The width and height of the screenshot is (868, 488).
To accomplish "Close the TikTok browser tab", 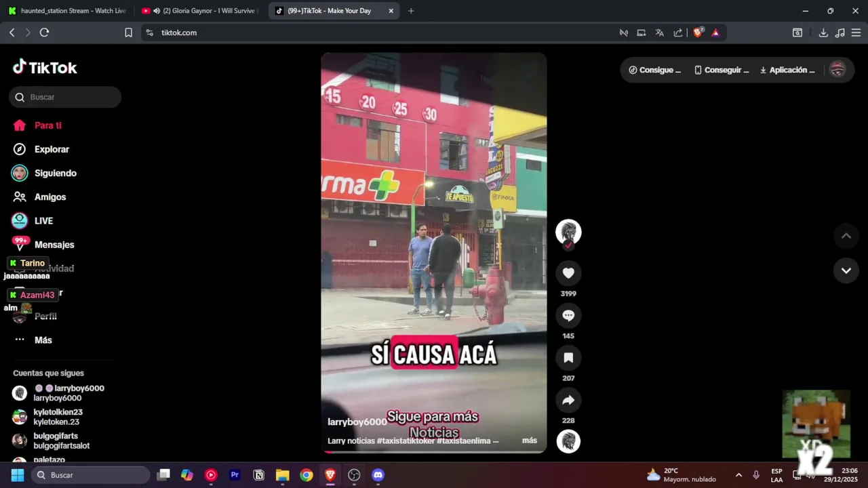I will [x=391, y=11].
